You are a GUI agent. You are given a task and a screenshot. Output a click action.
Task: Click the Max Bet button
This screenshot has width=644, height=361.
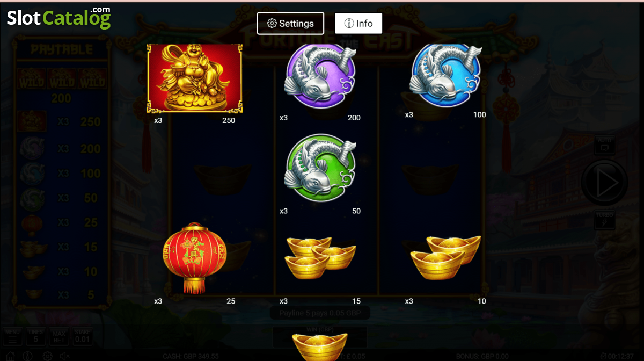59,337
